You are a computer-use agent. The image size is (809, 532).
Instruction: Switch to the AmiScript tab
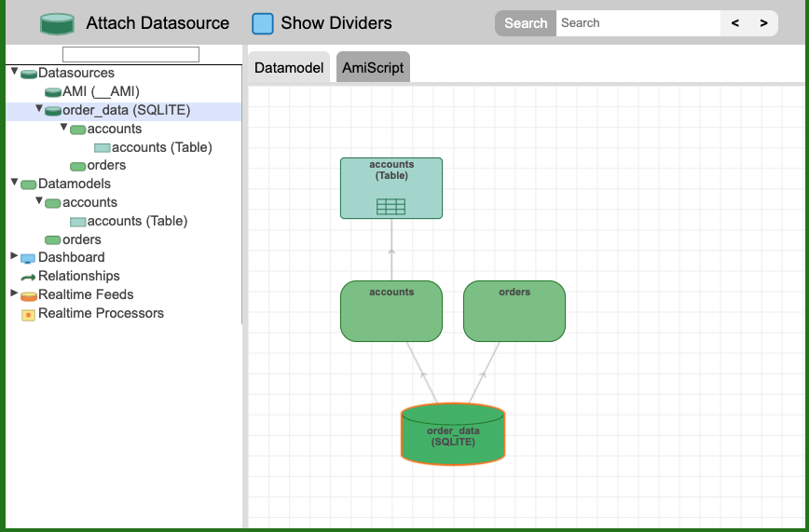point(373,68)
